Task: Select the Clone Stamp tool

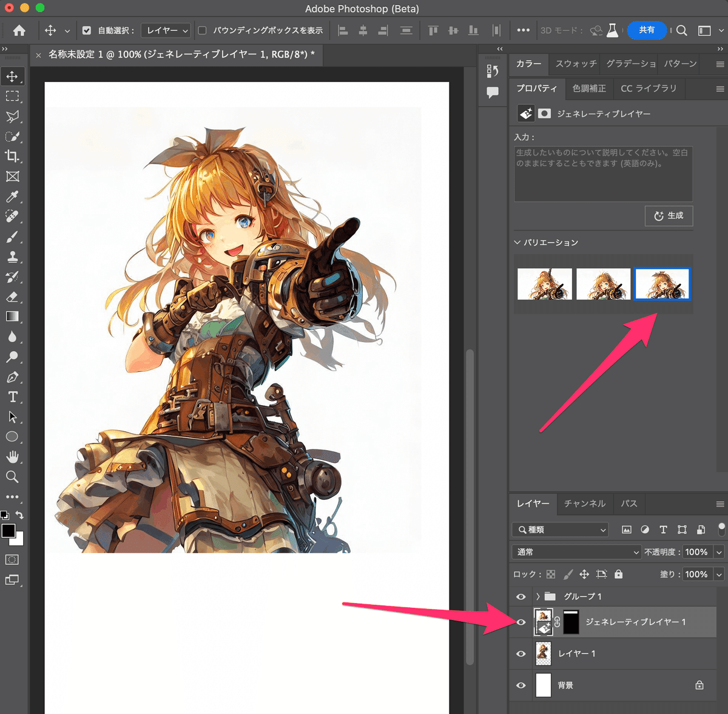Action: pos(13,257)
